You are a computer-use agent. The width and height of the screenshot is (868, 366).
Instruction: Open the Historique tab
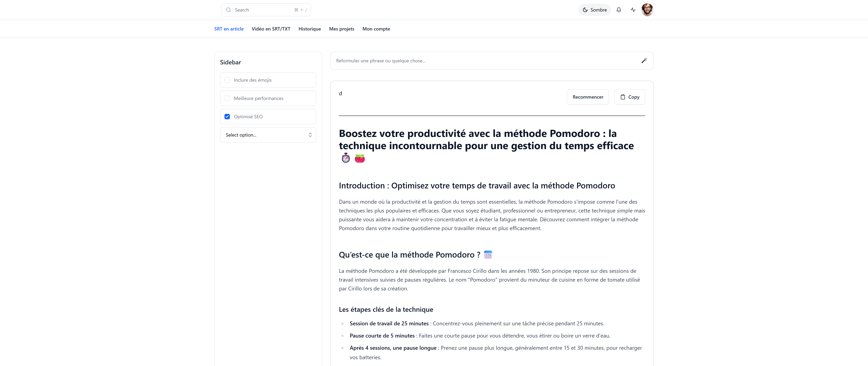pyautogui.click(x=310, y=29)
